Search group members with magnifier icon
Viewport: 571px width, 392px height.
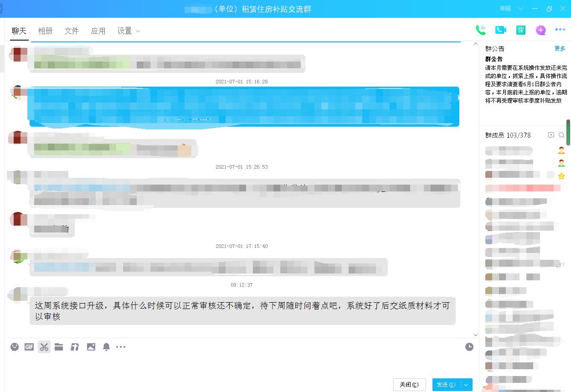(x=561, y=135)
